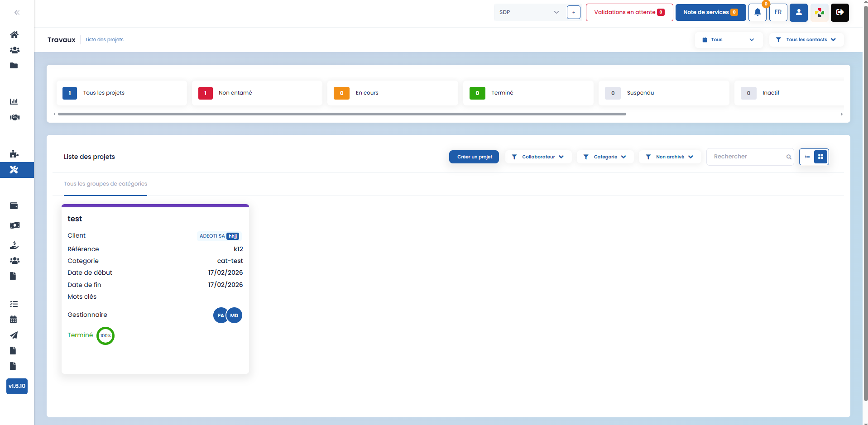Switch to list view layout
Viewport: 868px width, 425px height.
807,157
